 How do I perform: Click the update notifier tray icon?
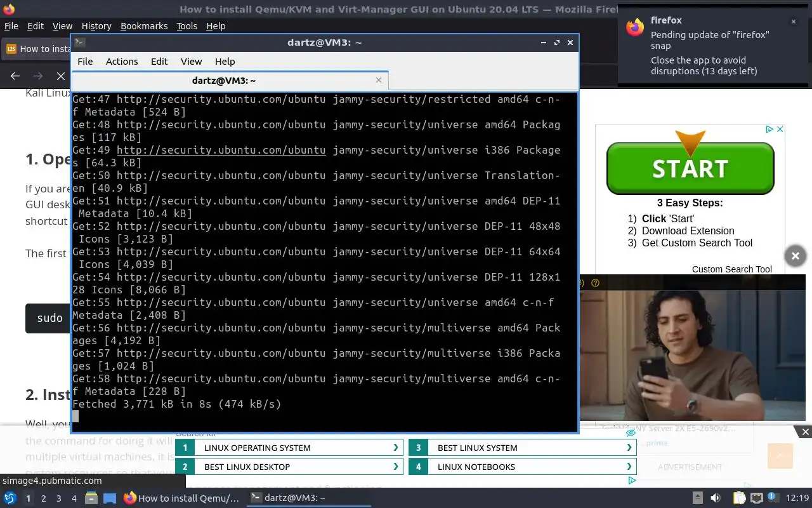pyautogui.click(x=774, y=498)
